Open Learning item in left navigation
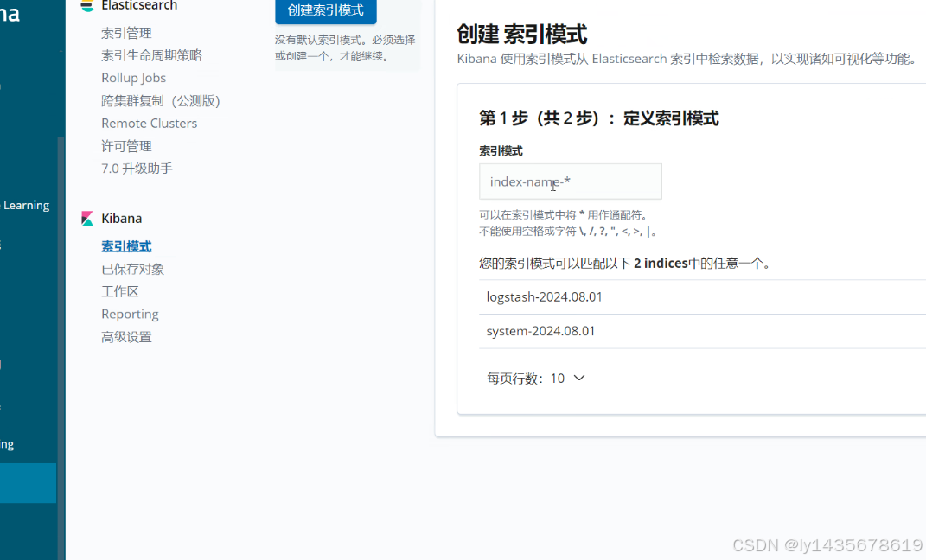926x560 pixels. point(25,206)
